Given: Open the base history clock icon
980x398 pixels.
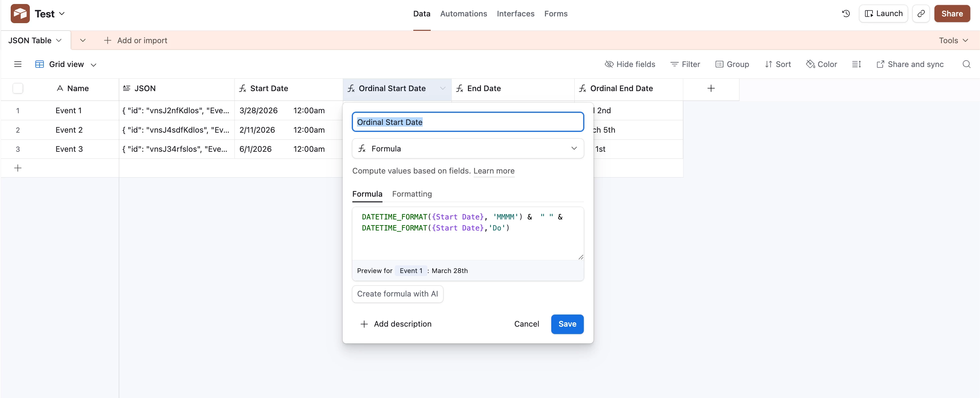Looking at the screenshot, I should pyautogui.click(x=846, y=14).
